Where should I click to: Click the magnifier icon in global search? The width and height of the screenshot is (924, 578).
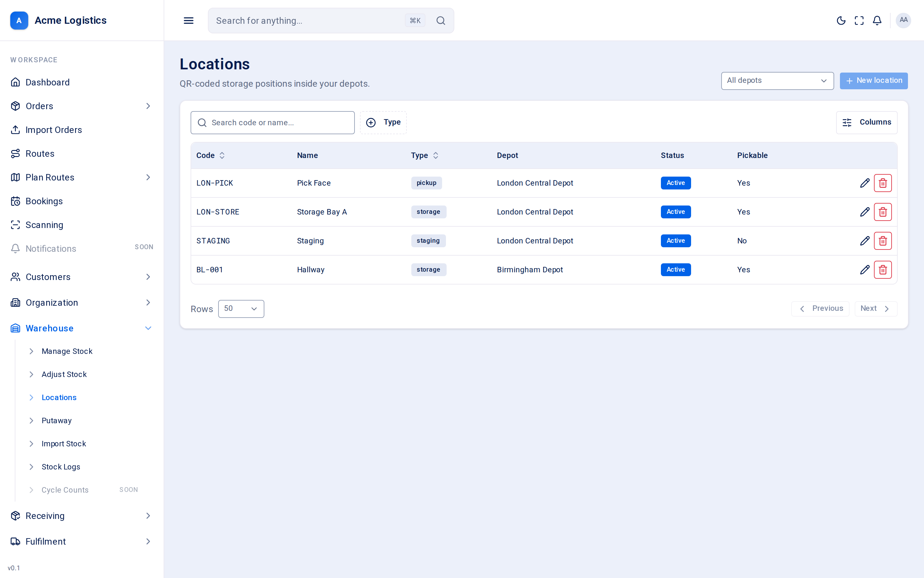(x=441, y=21)
